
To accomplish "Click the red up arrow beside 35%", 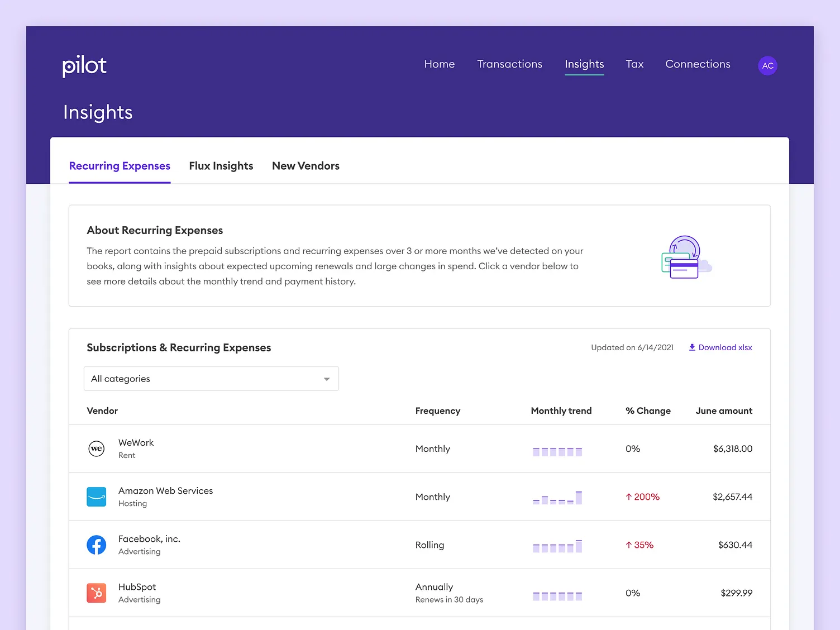I will pos(629,545).
